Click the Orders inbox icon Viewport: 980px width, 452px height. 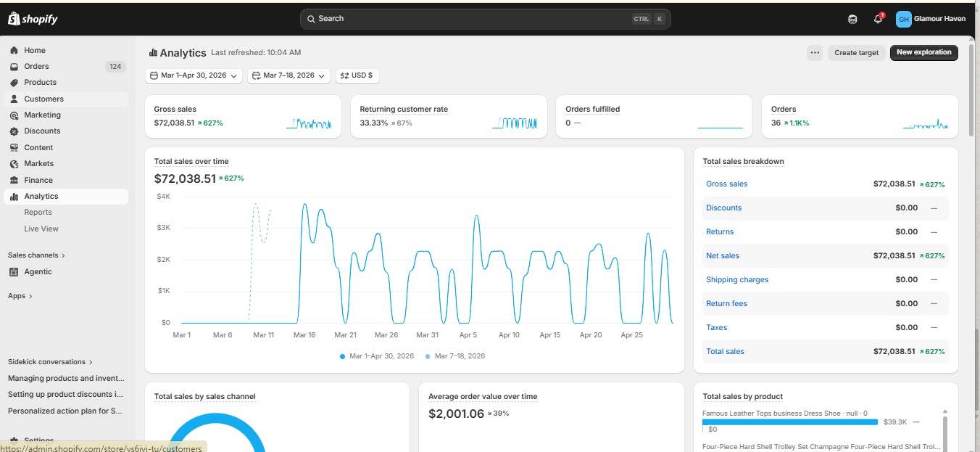(14, 66)
